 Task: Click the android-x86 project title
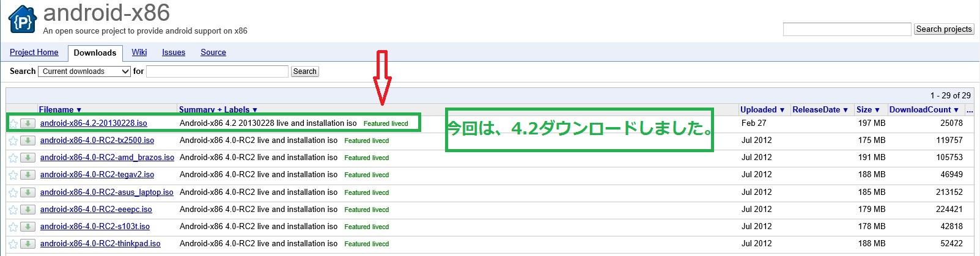tap(106, 12)
